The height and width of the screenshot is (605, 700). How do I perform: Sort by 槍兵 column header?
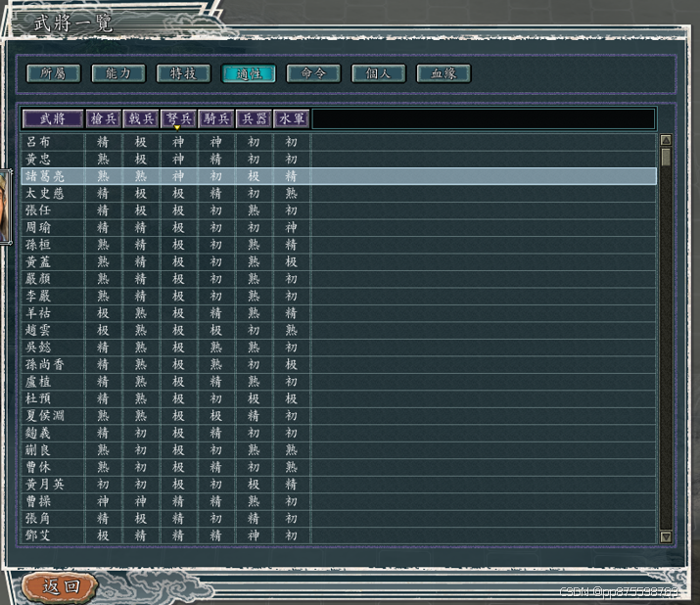[104, 118]
